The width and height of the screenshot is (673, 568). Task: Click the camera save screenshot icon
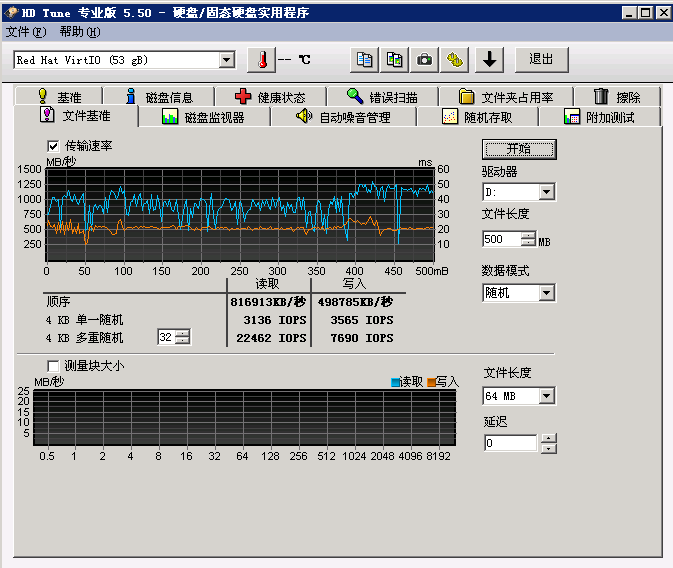(425, 60)
